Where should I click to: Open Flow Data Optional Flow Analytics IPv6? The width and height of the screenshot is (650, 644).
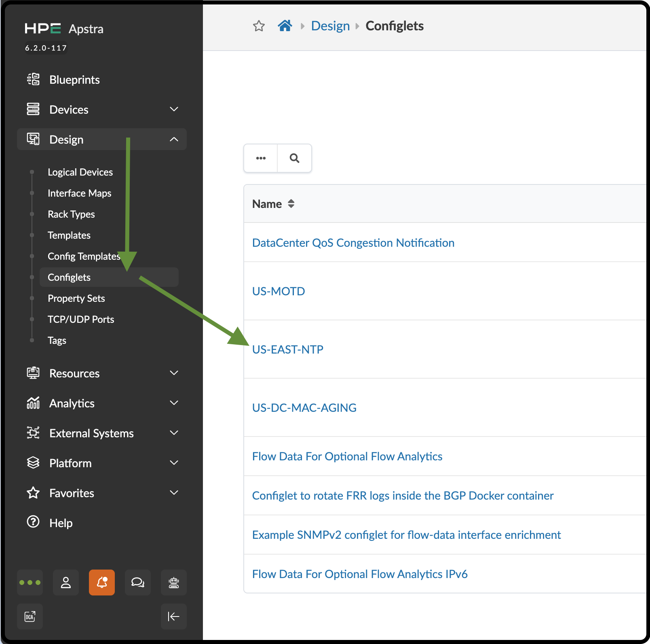(360, 574)
